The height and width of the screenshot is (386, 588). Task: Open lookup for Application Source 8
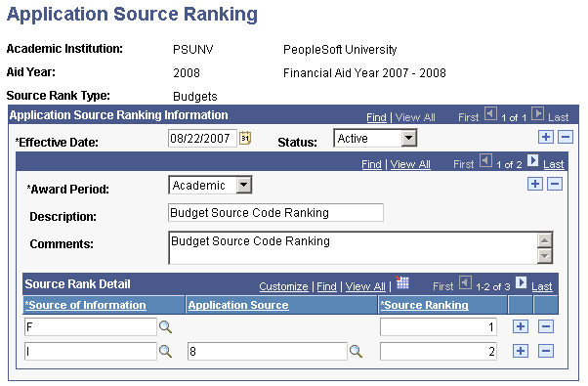356,352
